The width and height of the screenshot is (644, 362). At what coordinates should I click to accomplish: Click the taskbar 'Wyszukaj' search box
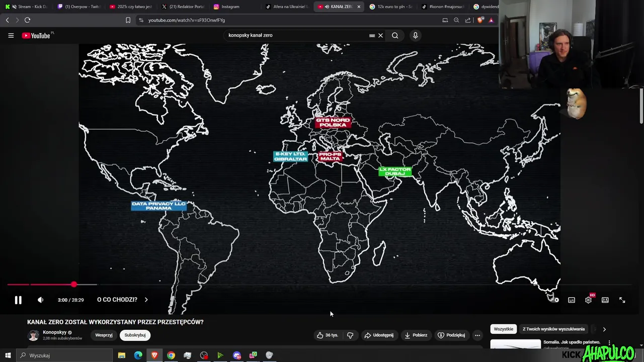(65, 355)
